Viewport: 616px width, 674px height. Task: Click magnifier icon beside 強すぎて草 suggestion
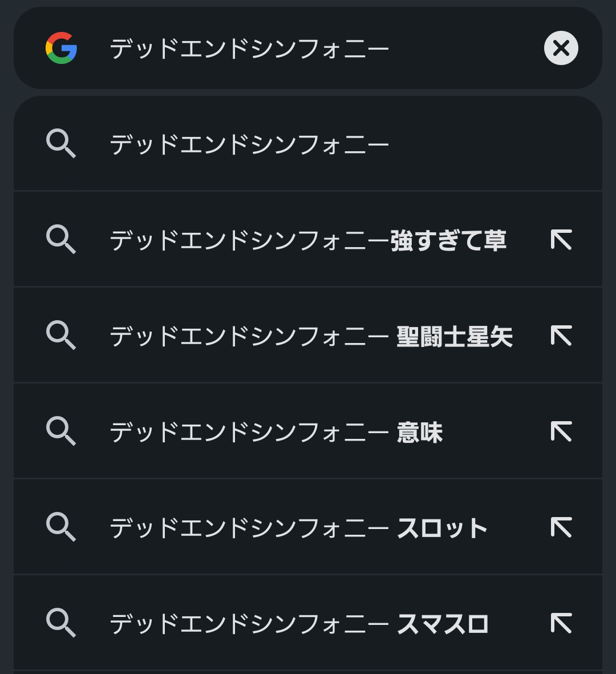(60, 239)
